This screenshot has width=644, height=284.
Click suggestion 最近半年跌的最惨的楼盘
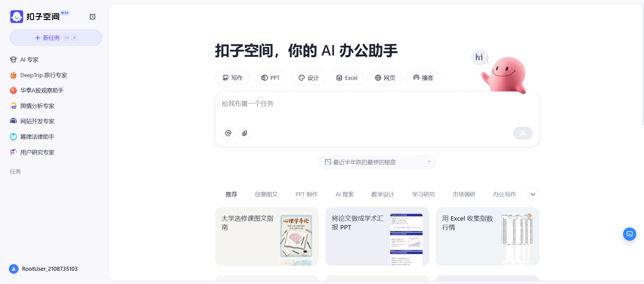[x=364, y=162]
